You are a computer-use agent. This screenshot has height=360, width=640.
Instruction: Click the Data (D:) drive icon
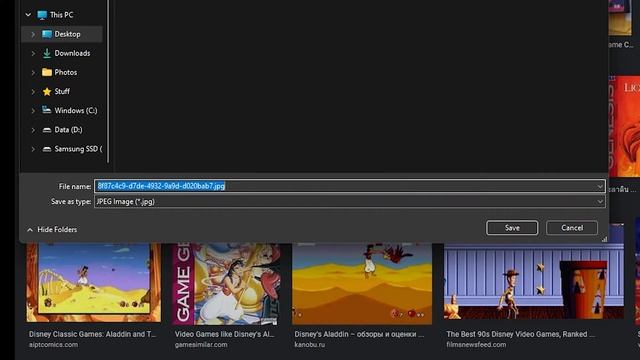coord(47,130)
